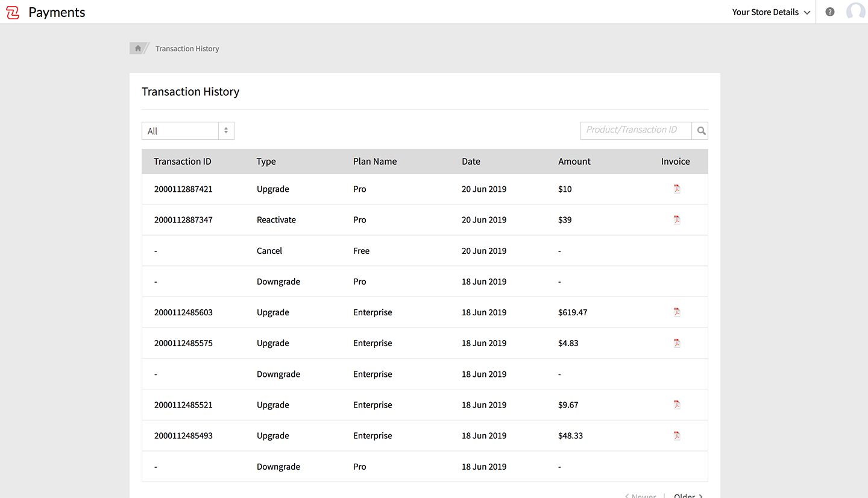Click the Transaction ID column header
The image size is (868, 498).
click(x=183, y=162)
